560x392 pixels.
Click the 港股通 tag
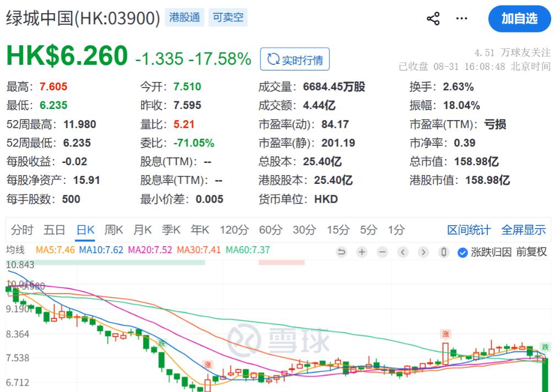[x=184, y=18]
